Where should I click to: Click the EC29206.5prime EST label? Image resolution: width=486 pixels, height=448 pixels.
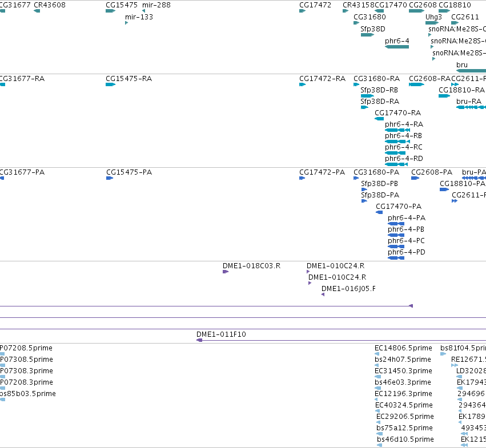[x=405, y=417]
